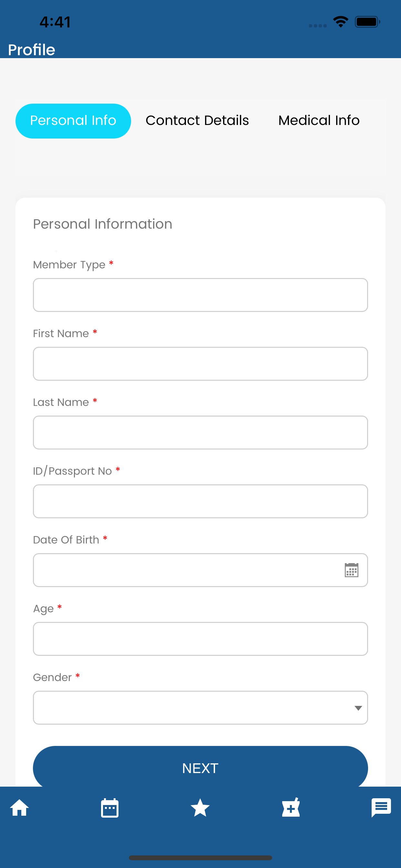Focus the First Name input field
This screenshot has height=868, width=401.
coord(200,364)
